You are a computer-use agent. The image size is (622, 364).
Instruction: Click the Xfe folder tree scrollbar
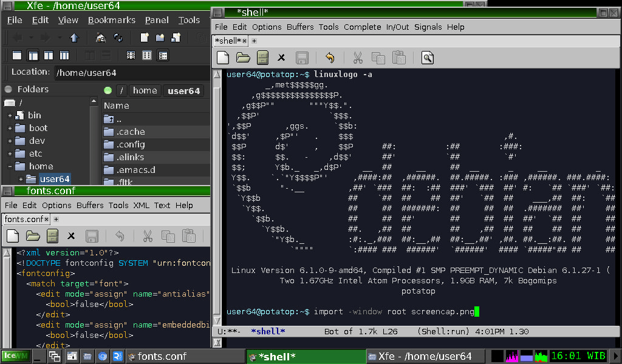[x=94, y=146]
